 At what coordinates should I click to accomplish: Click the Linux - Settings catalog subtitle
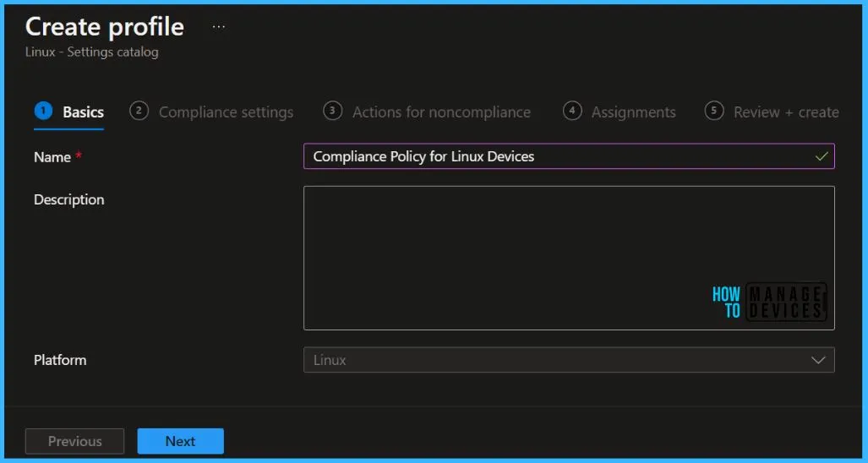[x=92, y=52]
